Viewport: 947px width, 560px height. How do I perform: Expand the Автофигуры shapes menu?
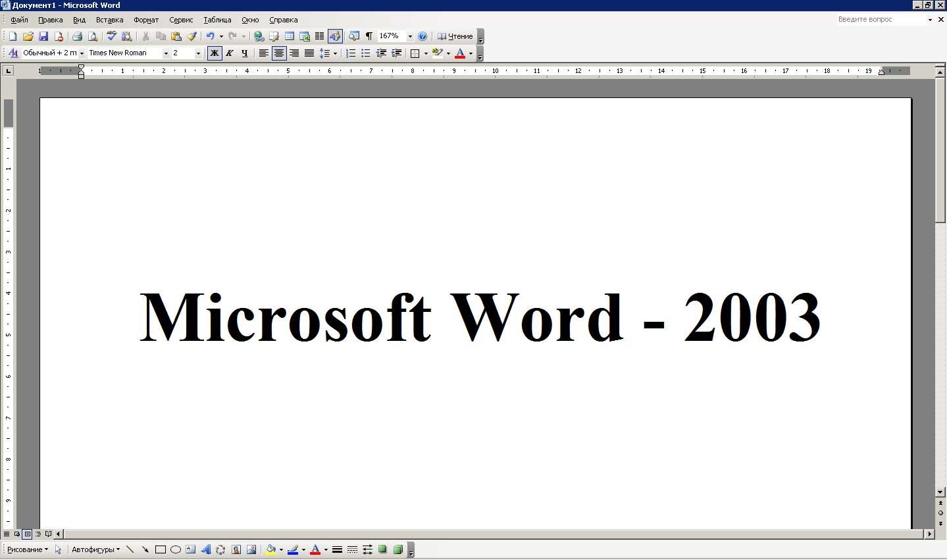[x=95, y=550]
